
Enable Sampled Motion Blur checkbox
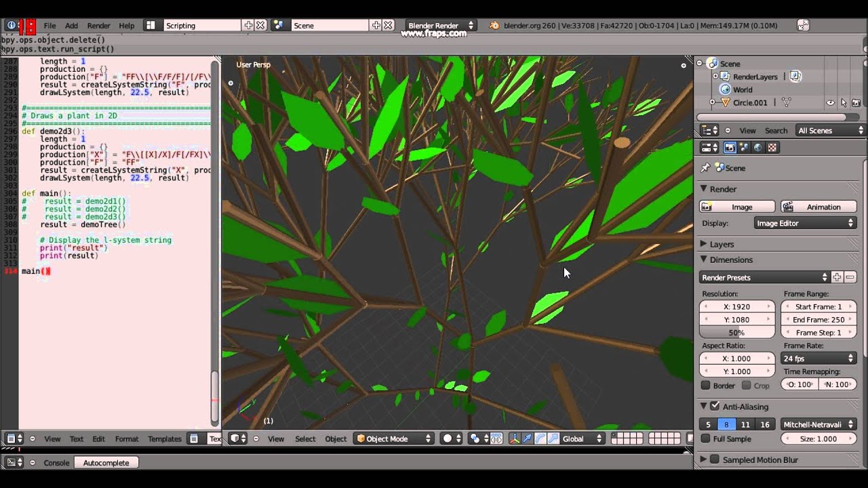tap(715, 460)
